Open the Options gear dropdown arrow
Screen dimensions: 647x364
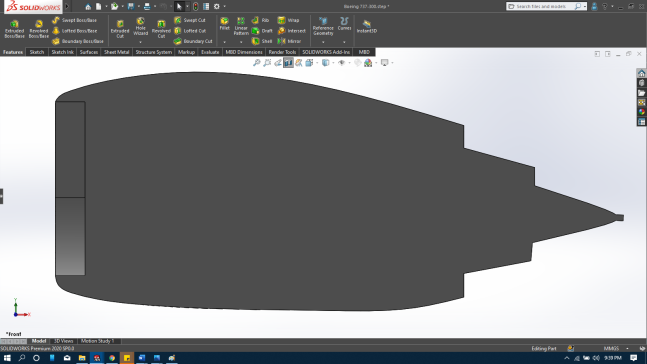tap(224, 6)
